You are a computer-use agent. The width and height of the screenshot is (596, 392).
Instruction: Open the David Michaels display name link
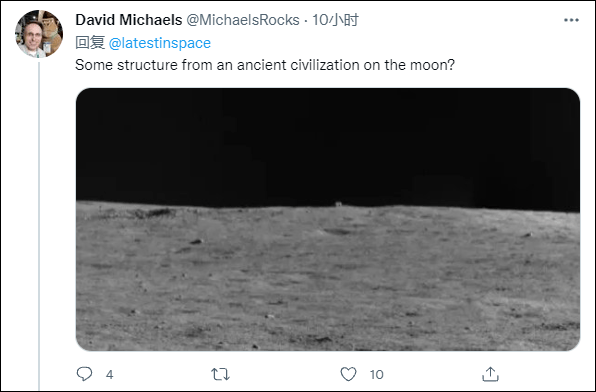point(129,20)
